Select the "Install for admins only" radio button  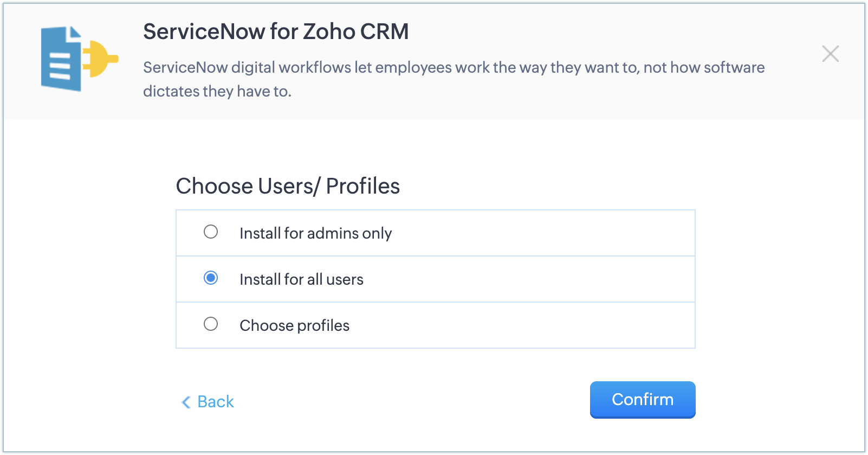point(211,232)
